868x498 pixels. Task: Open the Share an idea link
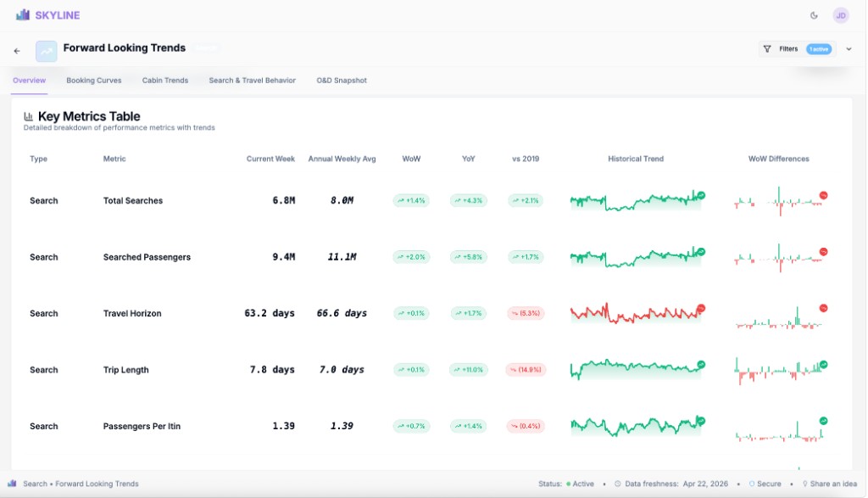click(830, 484)
